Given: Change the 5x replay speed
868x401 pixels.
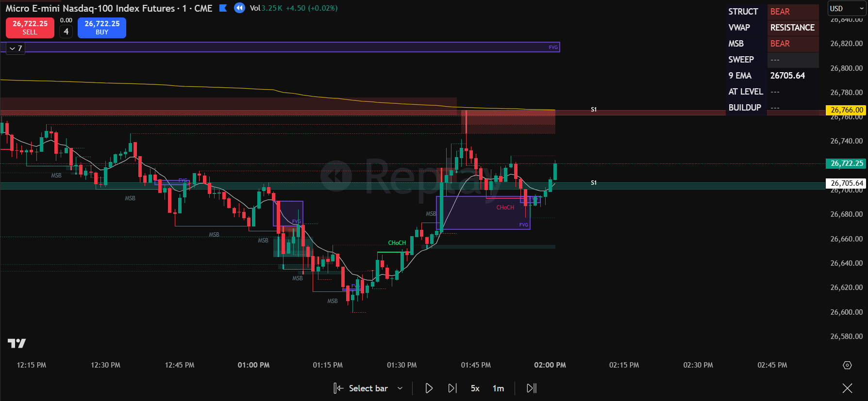Looking at the screenshot, I should 475,388.
